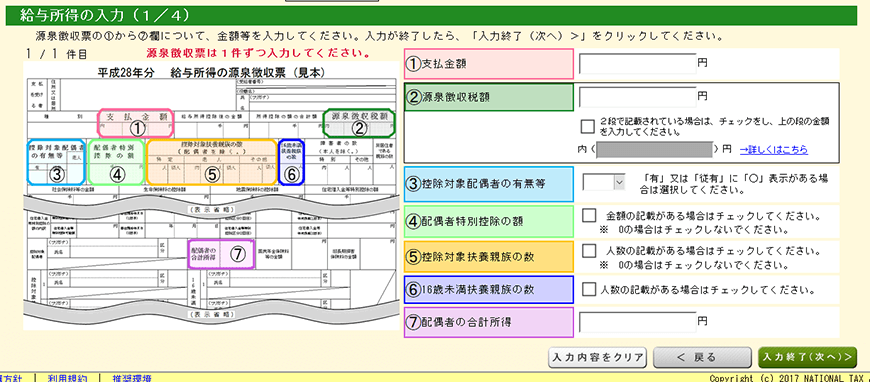Click the ①支払金額 input field
Viewport: 870px width, 382px height.
click(x=638, y=64)
